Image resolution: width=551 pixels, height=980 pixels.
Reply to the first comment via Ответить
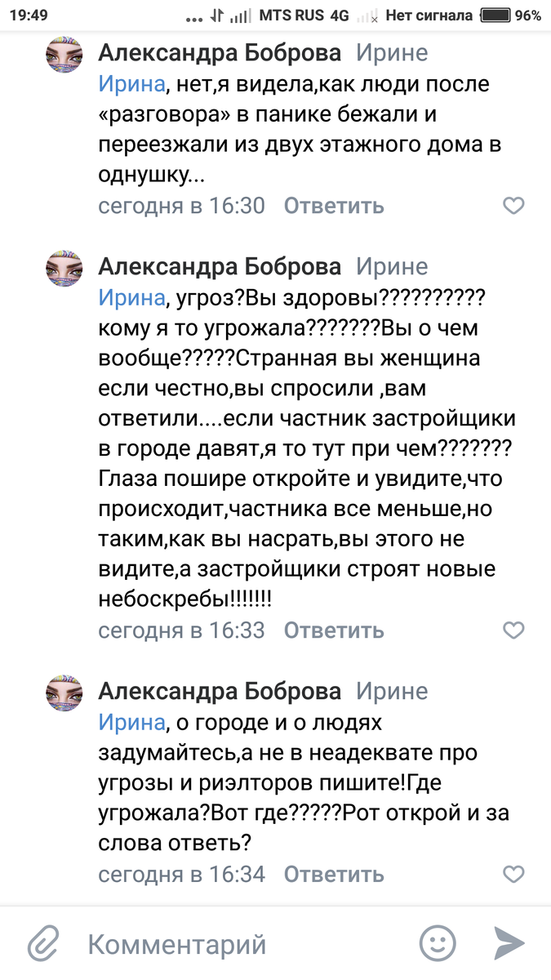(333, 206)
